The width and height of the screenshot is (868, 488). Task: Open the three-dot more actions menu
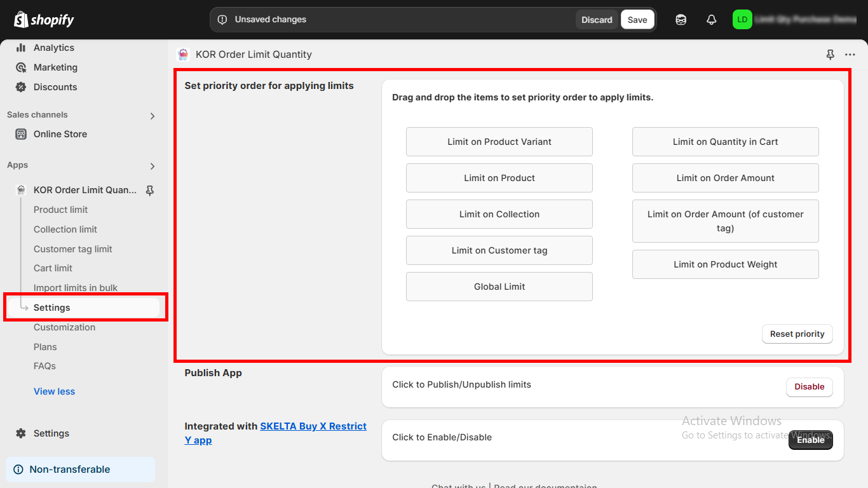coord(850,55)
